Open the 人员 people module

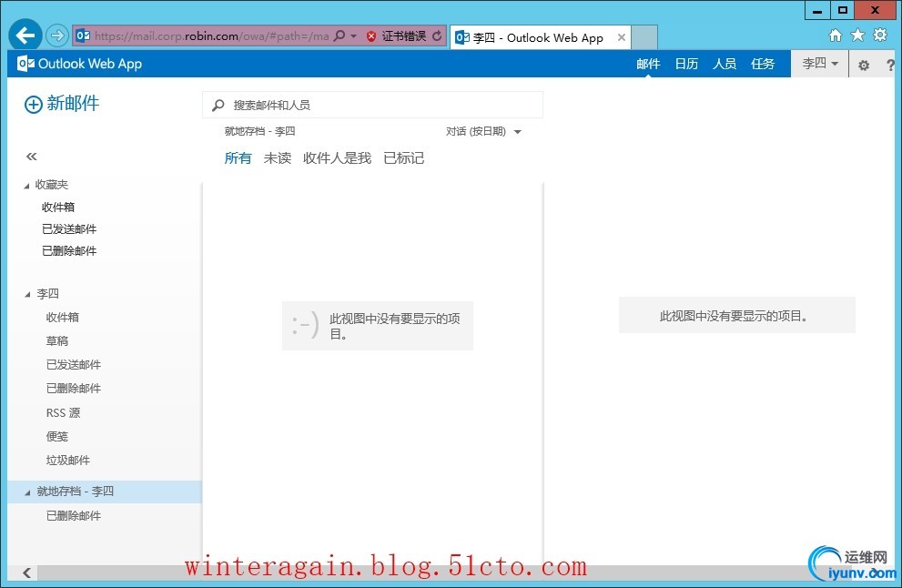(725, 64)
